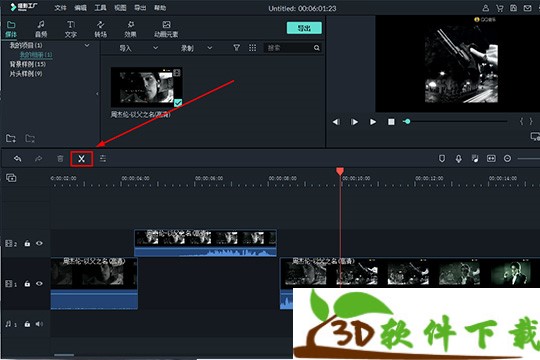Remove folder using the greyed folder icon
Image resolution: width=540 pixels, height=360 pixels.
click(x=30, y=138)
